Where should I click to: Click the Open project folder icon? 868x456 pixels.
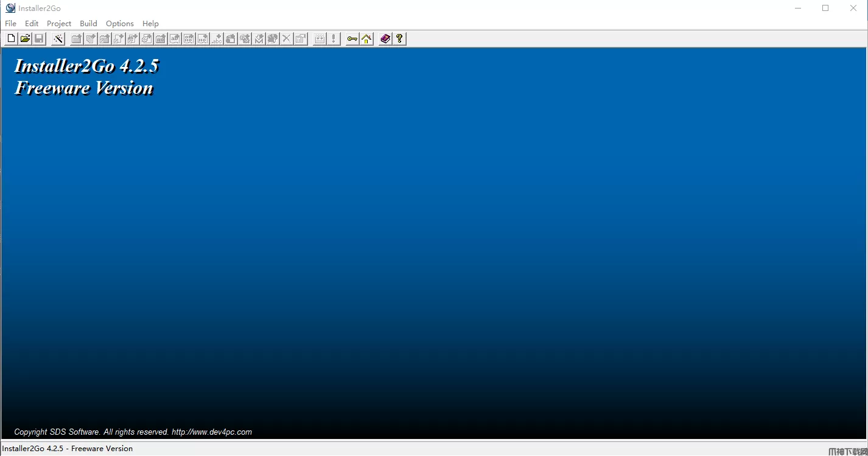click(25, 39)
